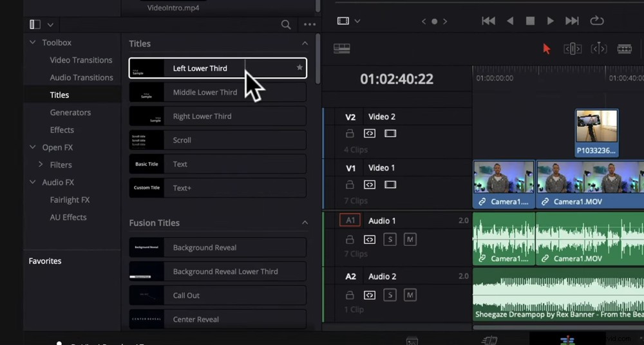Solo the Audio 1 track

tap(390, 239)
